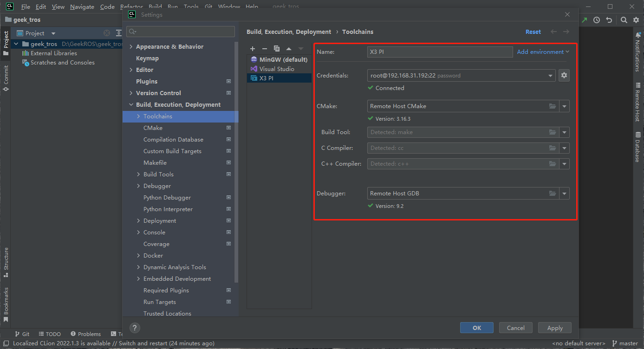Select the Visual Studio toolchain
The image size is (644, 349).
click(x=277, y=69)
